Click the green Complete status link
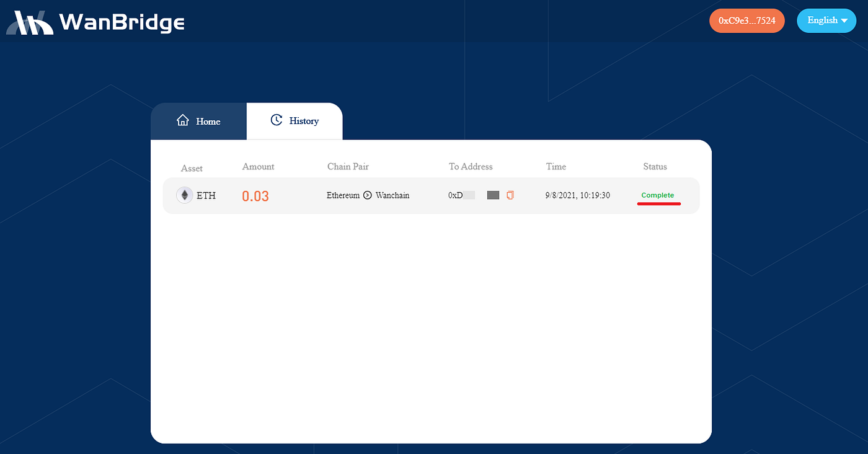868x454 pixels. [657, 195]
